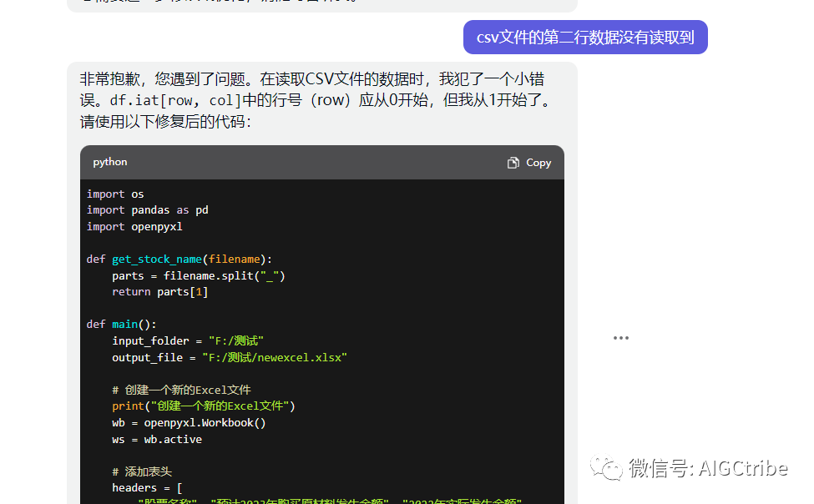
Task: Click the clipboard copy icon
Action: click(513, 163)
